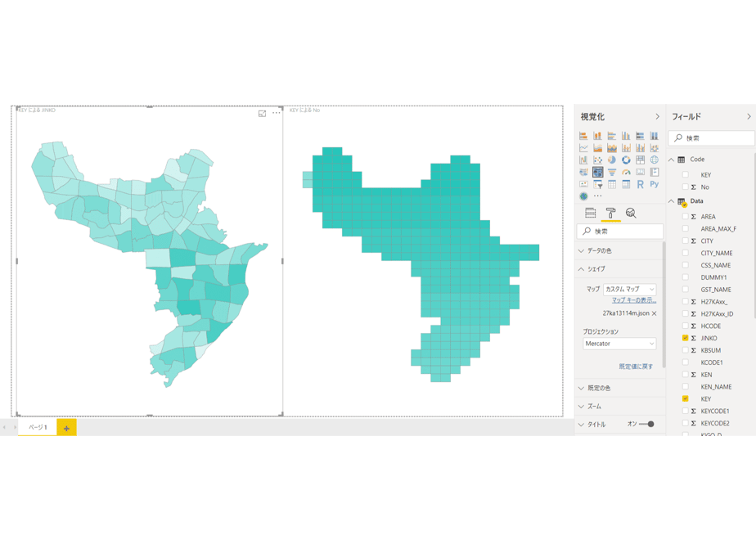Check the AREA field checkbox
Viewport: 756px width, 540px height.
685,217
